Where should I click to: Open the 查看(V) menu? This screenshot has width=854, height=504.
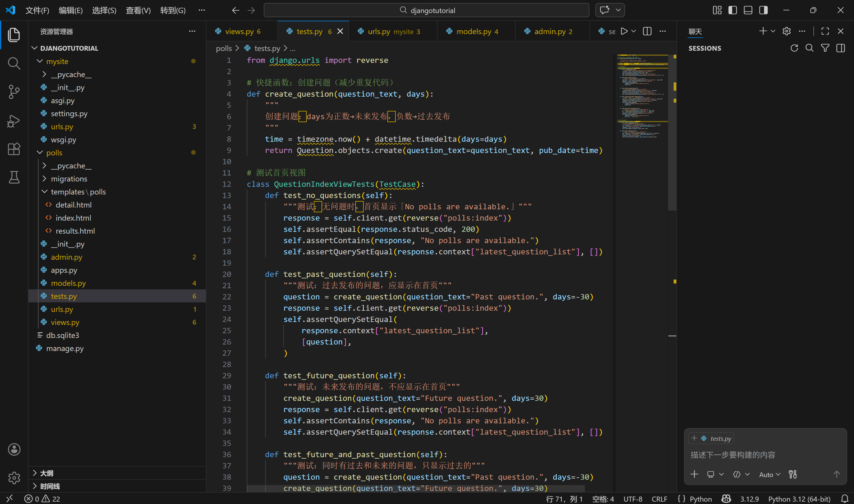[138, 11]
